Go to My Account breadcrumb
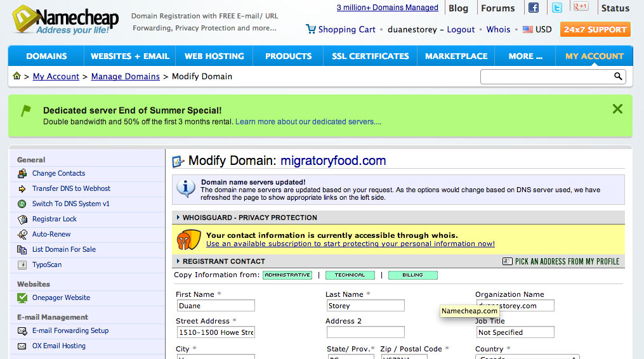644x359 pixels. 56,76
